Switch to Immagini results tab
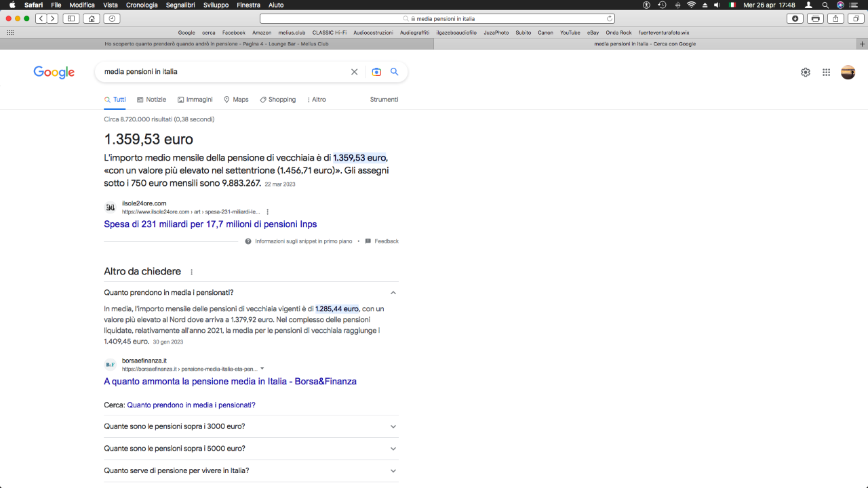 [195, 100]
